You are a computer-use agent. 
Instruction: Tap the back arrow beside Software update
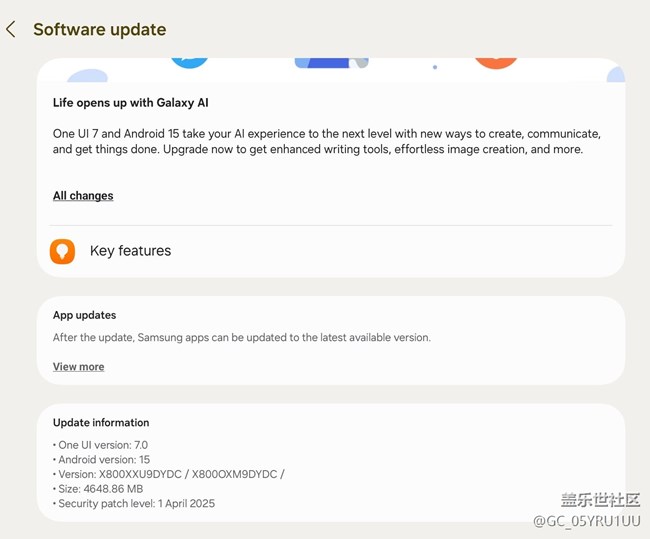pyautogui.click(x=11, y=30)
